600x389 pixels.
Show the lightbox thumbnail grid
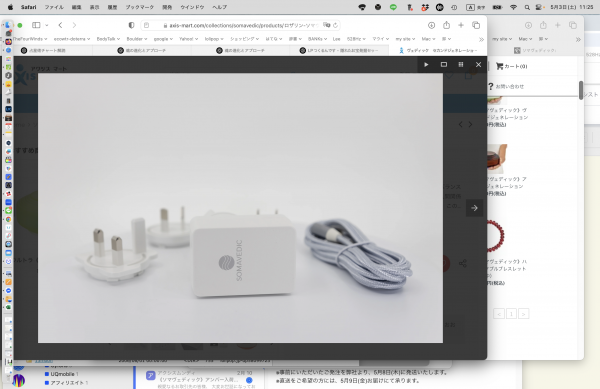tap(461, 65)
